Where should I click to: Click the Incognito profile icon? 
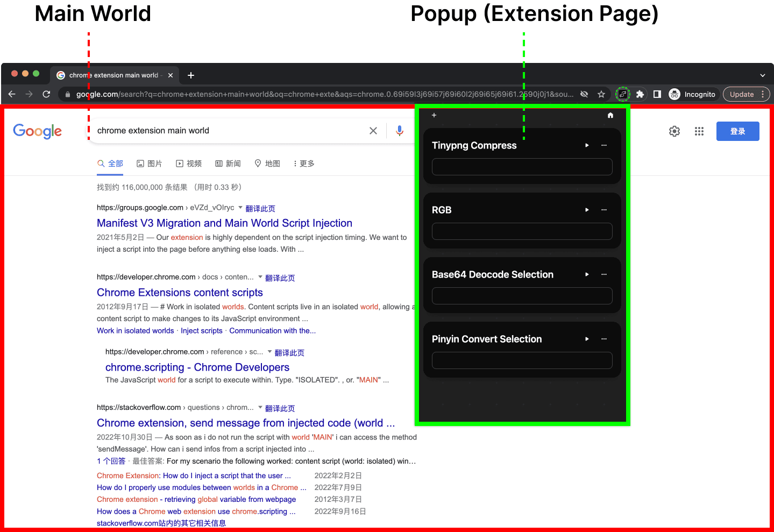click(x=674, y=94)
